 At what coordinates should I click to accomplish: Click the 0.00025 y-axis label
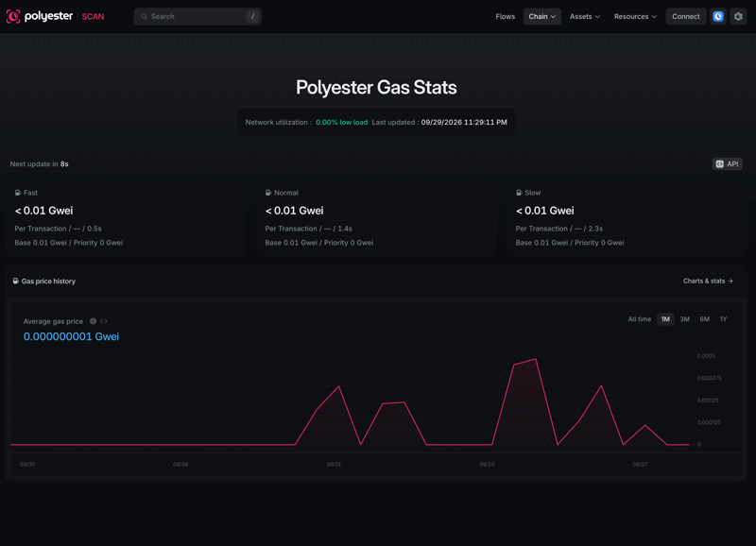click(x=708, y=401)
